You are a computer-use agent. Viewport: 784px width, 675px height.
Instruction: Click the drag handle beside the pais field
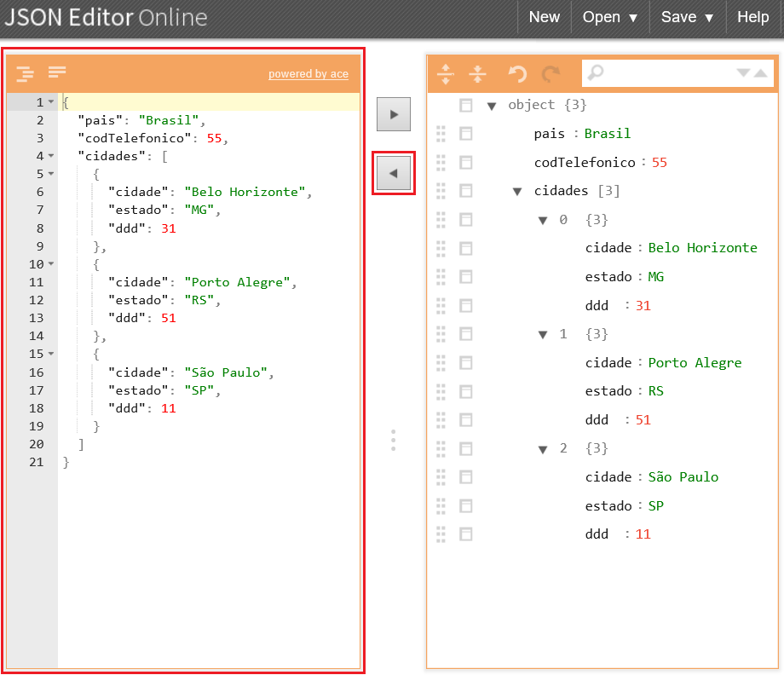(x=439, y=134)
